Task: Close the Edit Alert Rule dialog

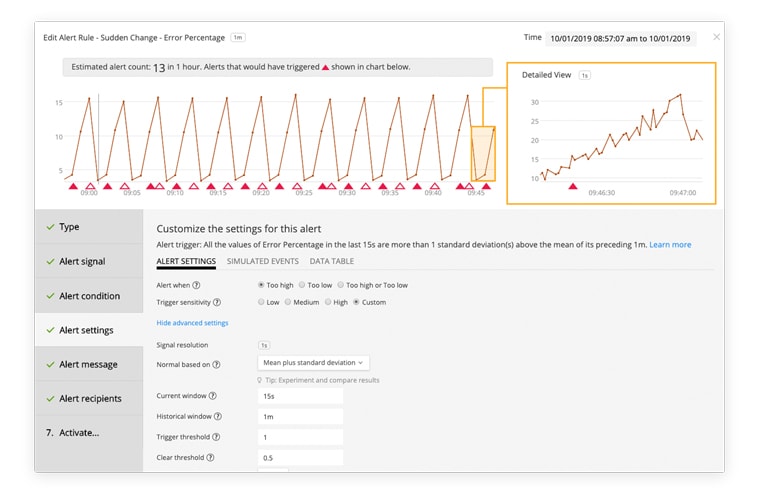Action: click(716, 37)
